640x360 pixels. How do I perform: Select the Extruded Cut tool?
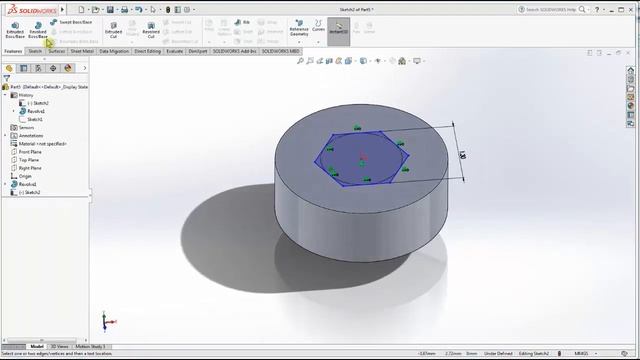click(x=113, y=30)
